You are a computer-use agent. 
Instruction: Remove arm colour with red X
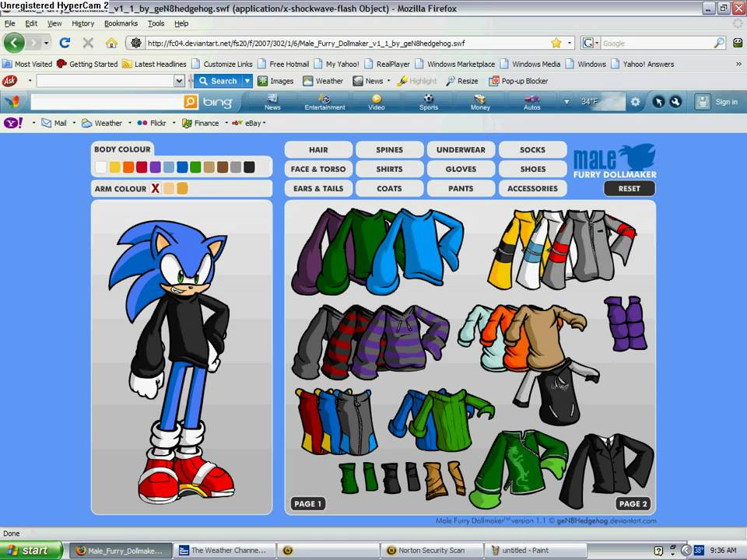[x=156, y=188]
